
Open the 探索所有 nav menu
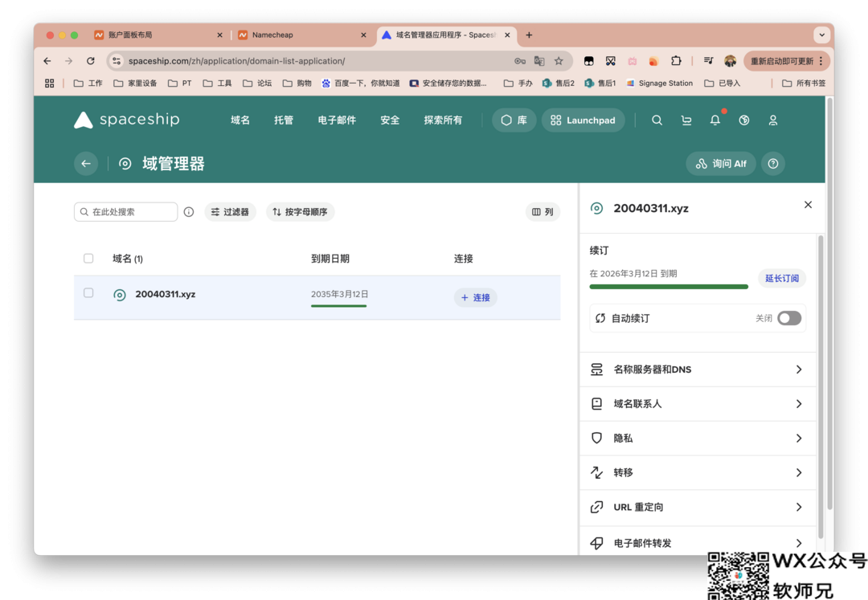point(443,120)
